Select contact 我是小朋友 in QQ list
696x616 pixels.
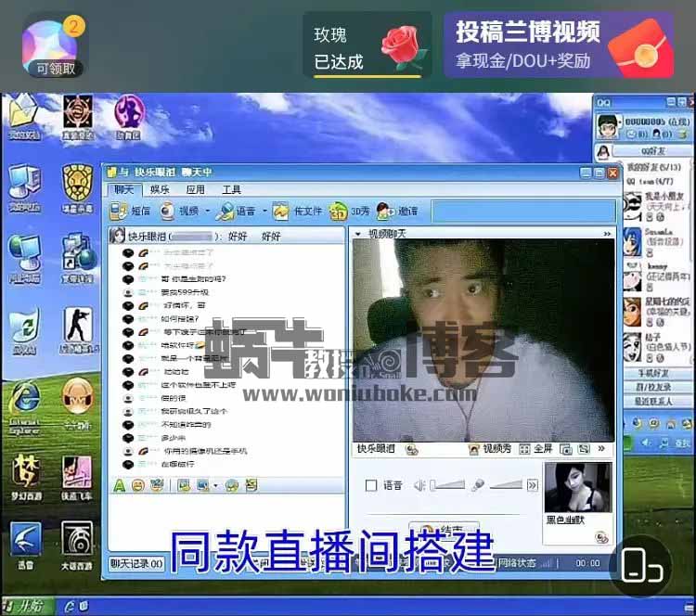tap(657, 206)
